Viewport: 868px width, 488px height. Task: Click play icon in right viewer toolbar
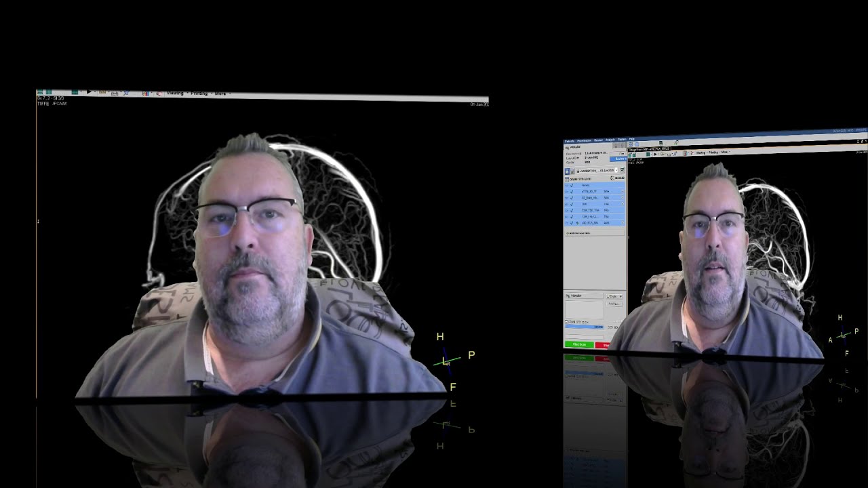pos(655,154)
